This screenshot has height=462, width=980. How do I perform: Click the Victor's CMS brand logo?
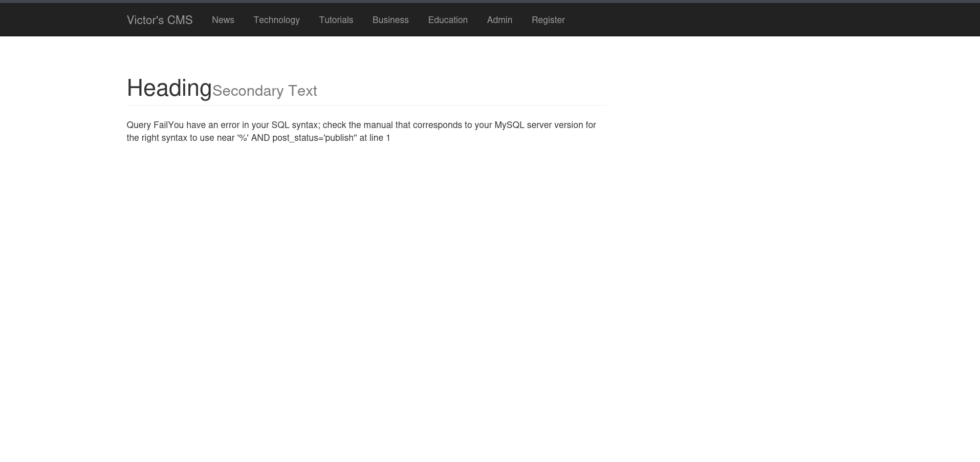(159, 20)
